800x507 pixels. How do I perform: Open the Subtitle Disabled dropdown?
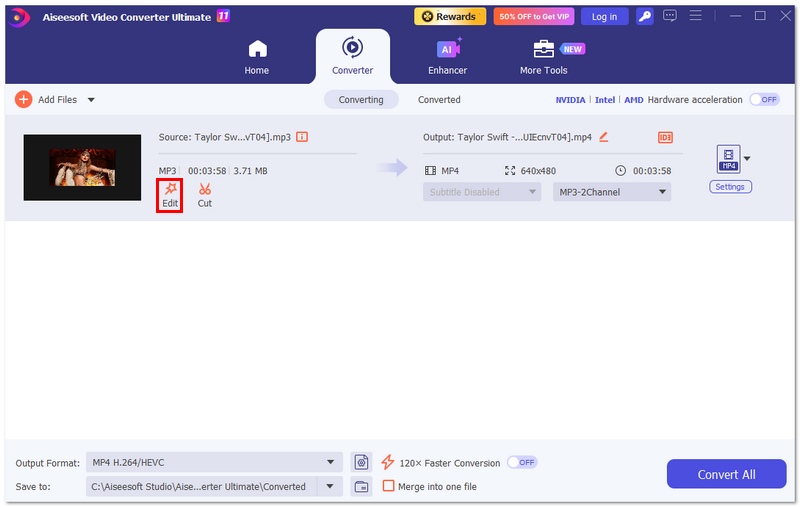[x=482, y=192]
